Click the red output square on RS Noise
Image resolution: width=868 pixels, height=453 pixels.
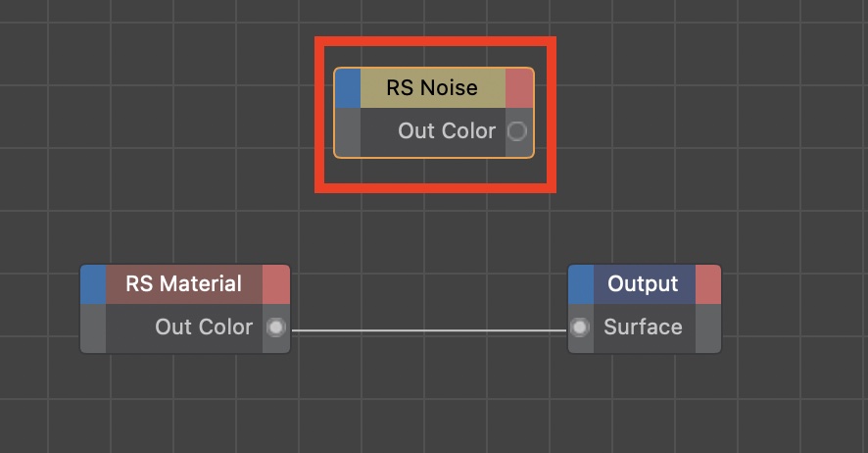(x=519, y=88)
